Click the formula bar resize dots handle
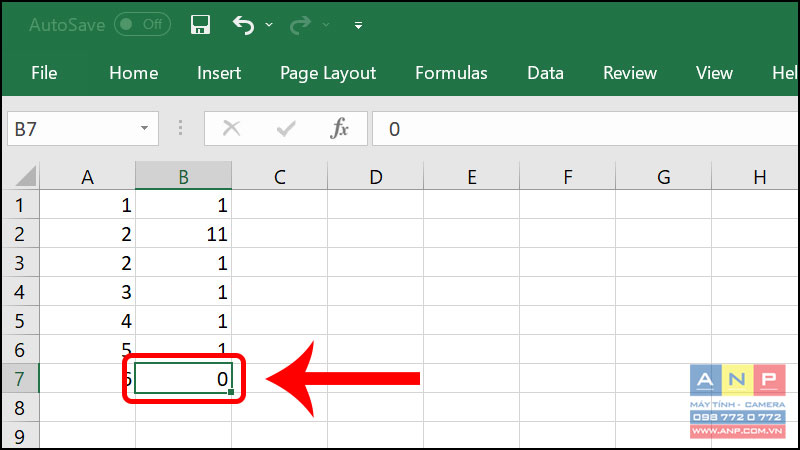This screenshot has height=450, width=800. [x=180, y=128]
